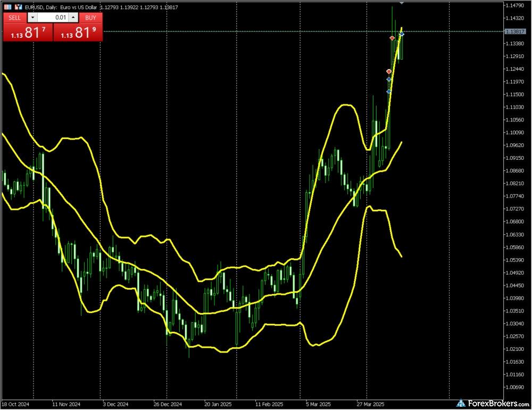This screenshot has height=410, width=532.
Task: Click the lower red sell arrow marker
Action: click(x=389, y=71)
